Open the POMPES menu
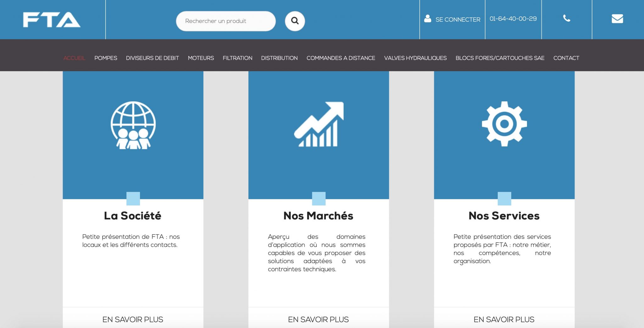The image size is (644, 328). tap(106, 58)
